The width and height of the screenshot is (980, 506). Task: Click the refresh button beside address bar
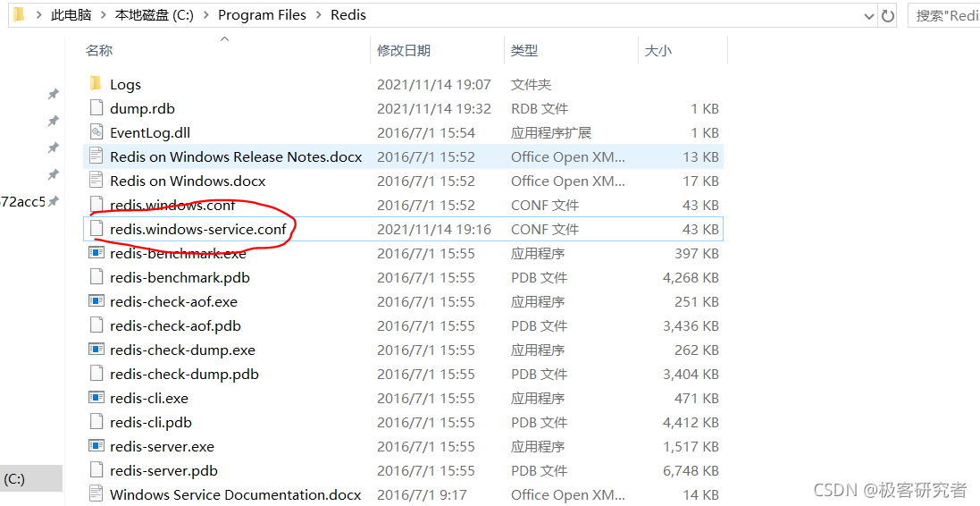(888, 15)
